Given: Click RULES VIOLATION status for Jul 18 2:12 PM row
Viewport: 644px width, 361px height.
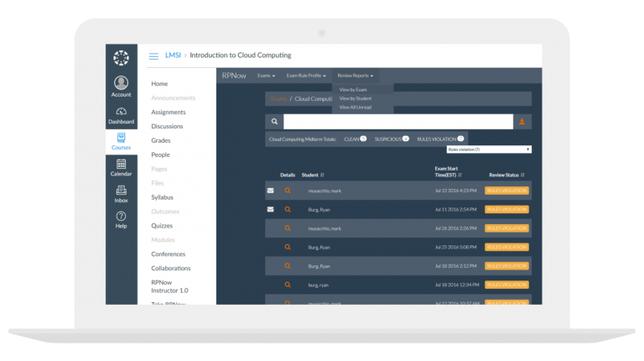Looking at the screenshot, I should pos(506,266).
